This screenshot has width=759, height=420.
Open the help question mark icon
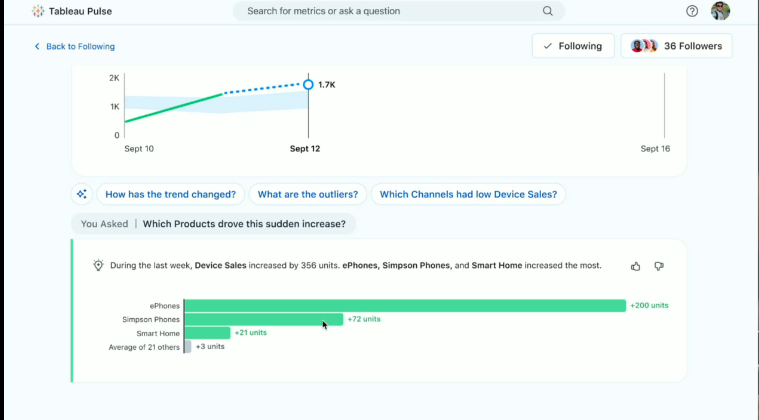(692, 11)
